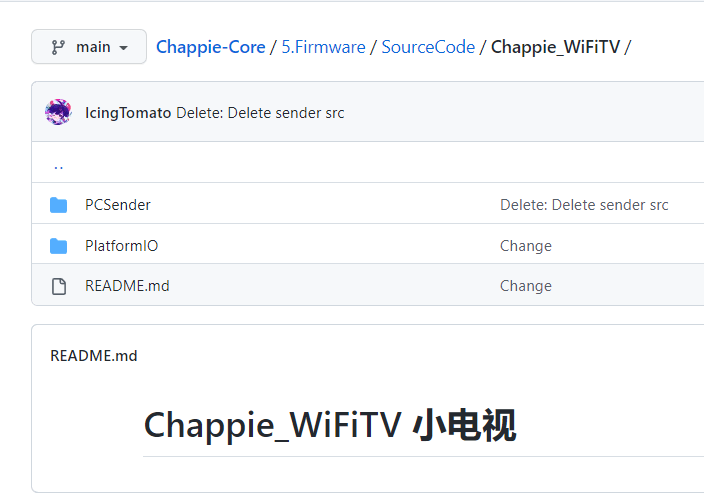The image size is (704, 500).
Task: Go up to the parent directory
Action: click(x=58, y=166)
